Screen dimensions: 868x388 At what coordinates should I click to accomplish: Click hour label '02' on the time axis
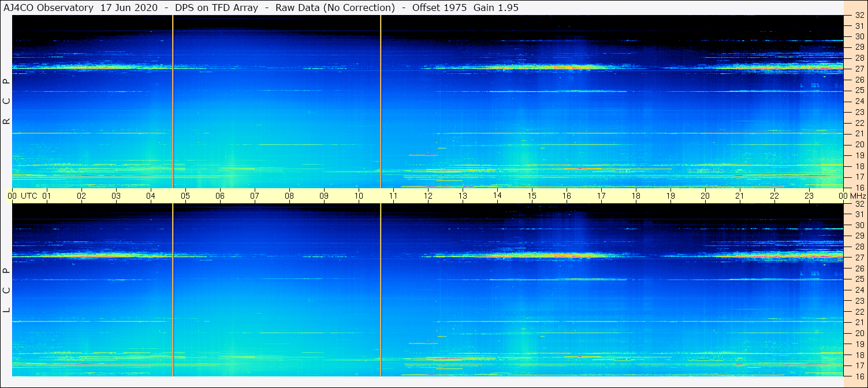pyautogui.click(x=81, y=196)
